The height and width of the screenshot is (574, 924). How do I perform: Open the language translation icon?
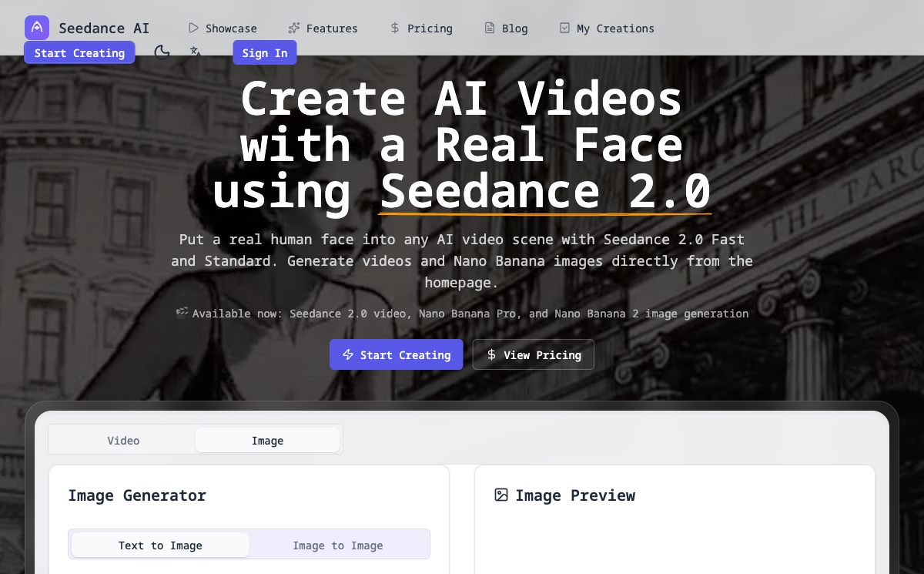tap(196, 52)
